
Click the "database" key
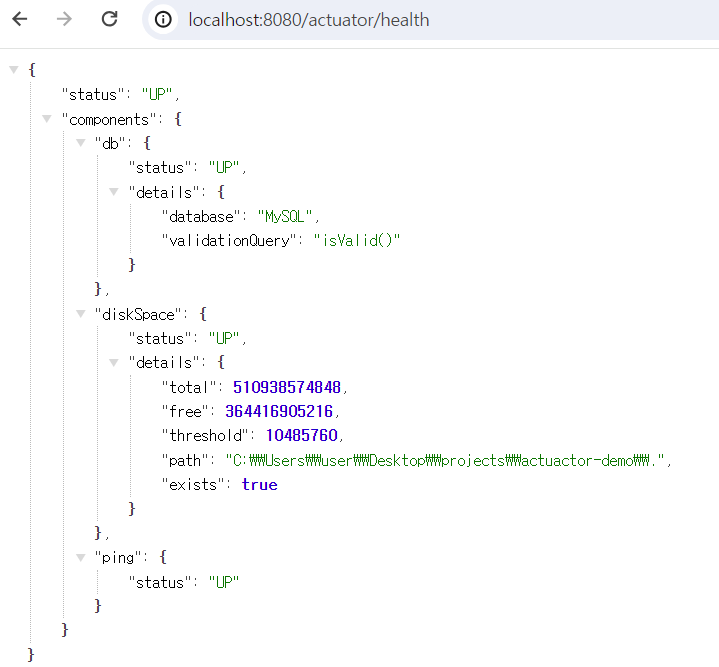[201, 216]
